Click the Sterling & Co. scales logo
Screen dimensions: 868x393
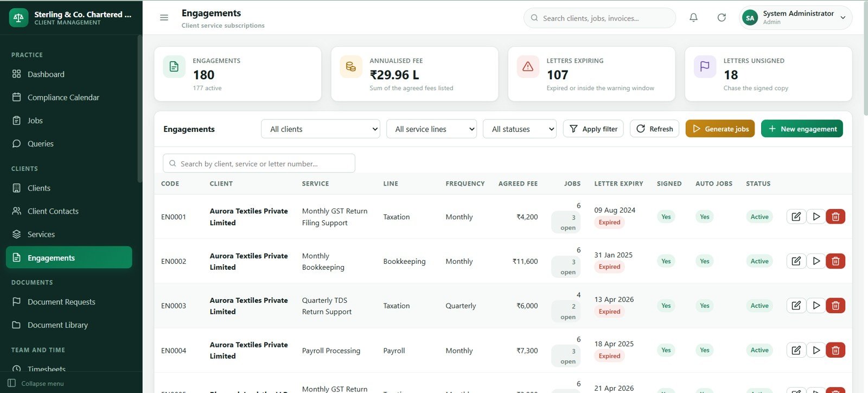(x=19, y=17)
